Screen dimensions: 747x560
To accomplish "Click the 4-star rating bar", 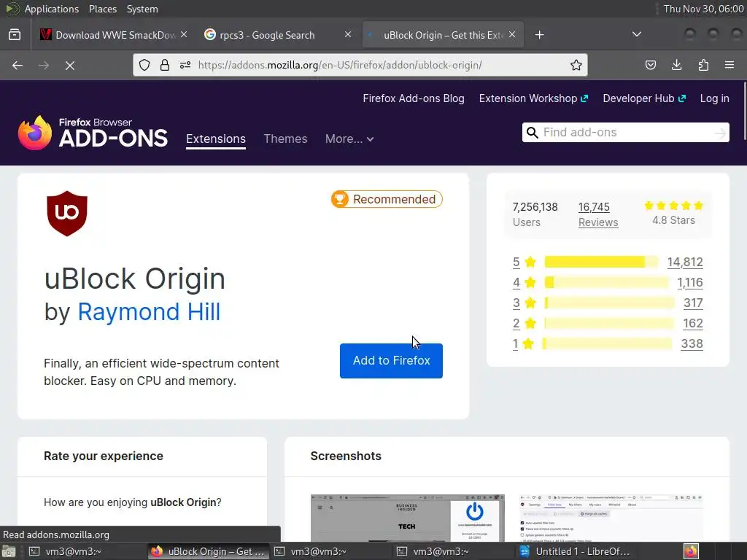I will (x=606, y=282).
